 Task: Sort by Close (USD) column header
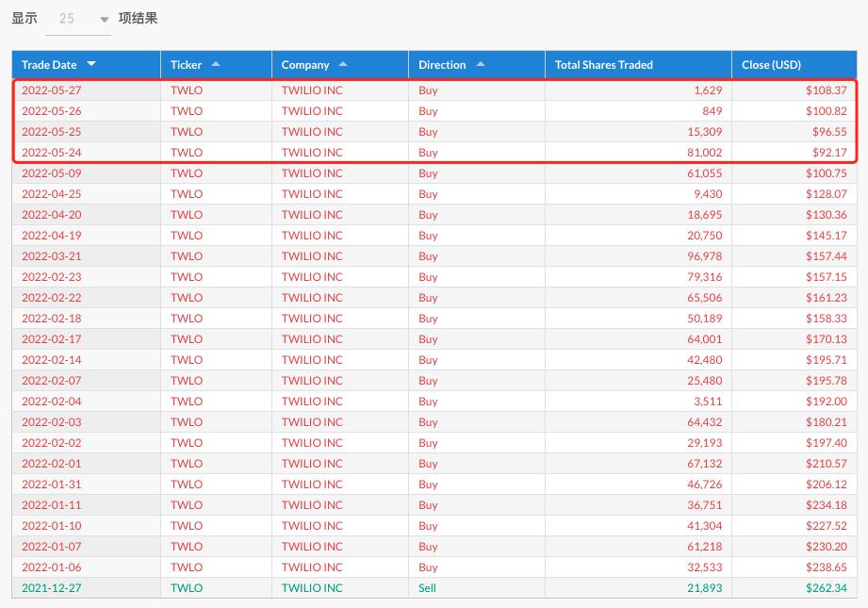click(771, 65)
